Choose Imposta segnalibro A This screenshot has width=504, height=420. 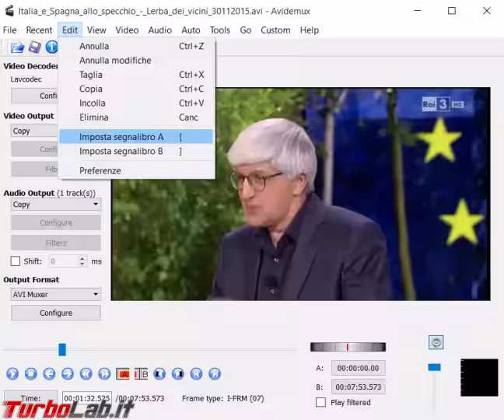(x=136, y=137)
